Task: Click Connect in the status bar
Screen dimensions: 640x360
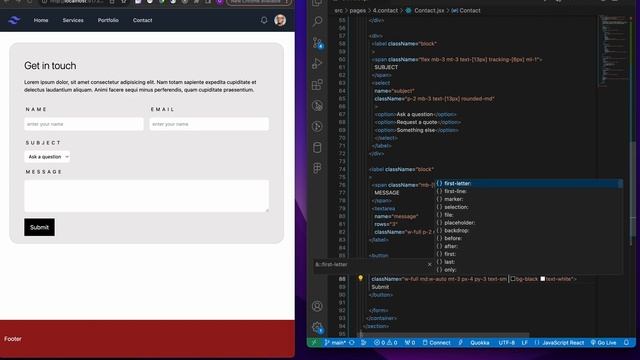Action: click(436, 343)
